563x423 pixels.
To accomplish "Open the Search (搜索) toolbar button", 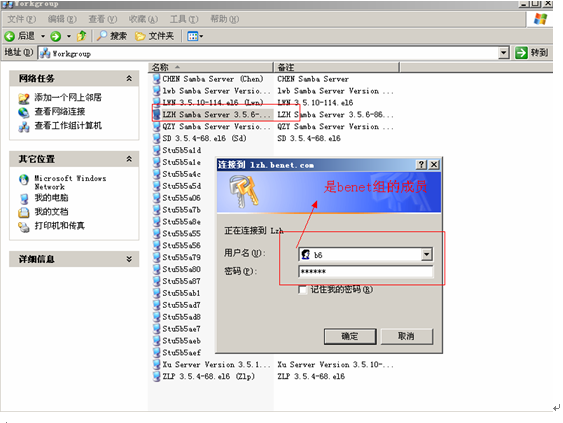I will 112,36.
